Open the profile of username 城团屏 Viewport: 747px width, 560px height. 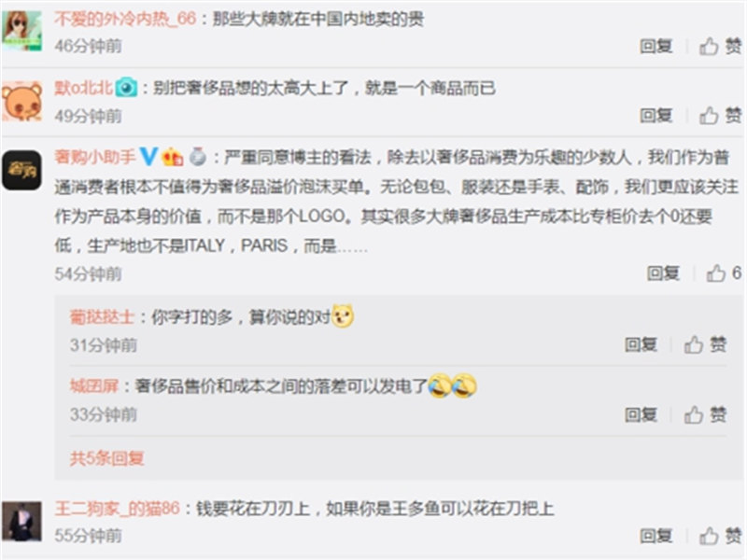pos(94,385)
